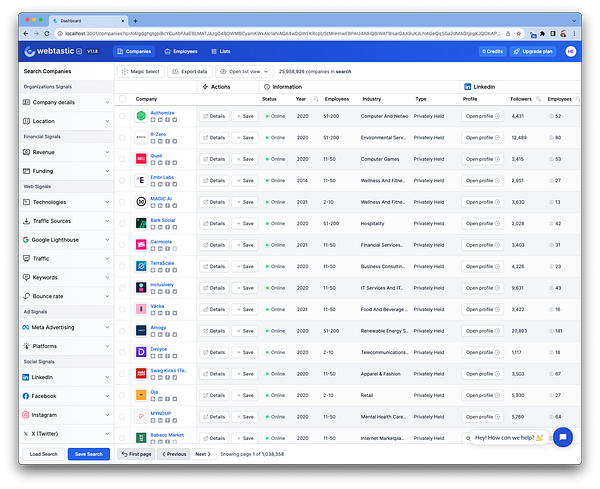Open the Open list view dropdown
Image resolution: width=600 pixels, height=489 pixels.
245,72
